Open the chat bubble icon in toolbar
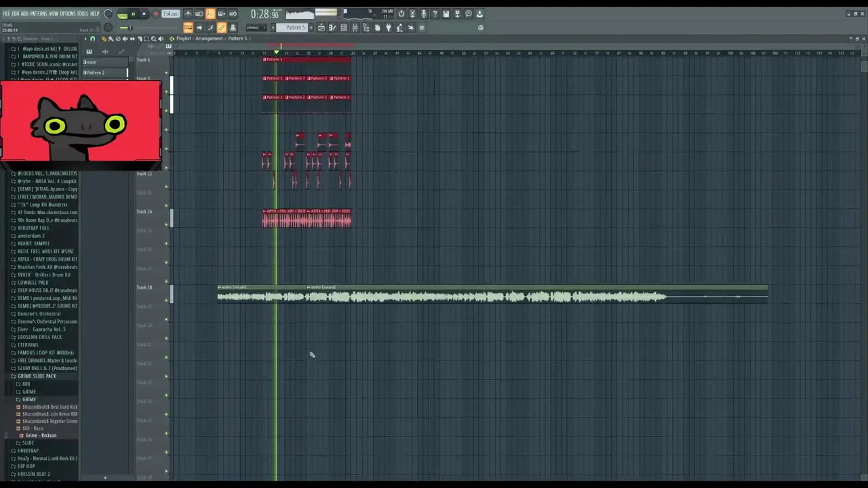 point(468,14)
